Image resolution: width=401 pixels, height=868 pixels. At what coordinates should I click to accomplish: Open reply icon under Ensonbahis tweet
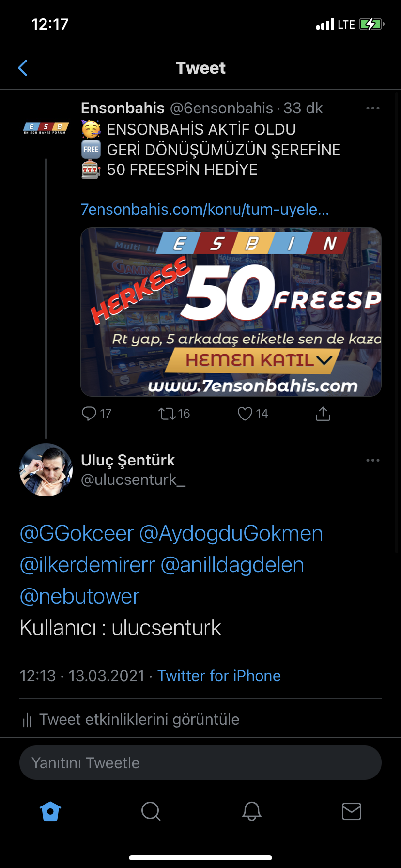point(89,413)
